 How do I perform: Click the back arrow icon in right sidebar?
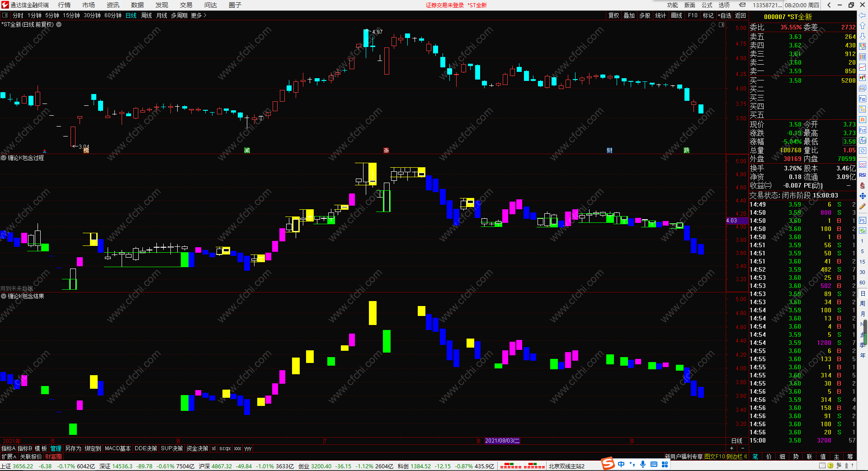coord(863,15)
